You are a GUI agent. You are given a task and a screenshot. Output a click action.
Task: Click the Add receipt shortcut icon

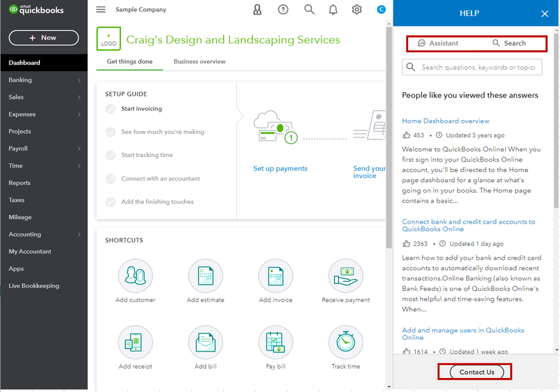point(135,342)
